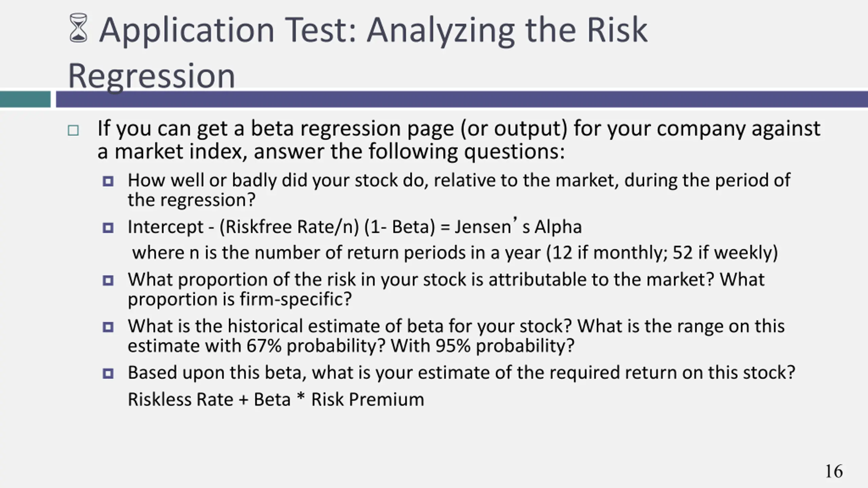Screen dimensions: 868x488
Task: Click the purple bullet before 'What proportion of the risk'
Action: [x=108, y=281]
